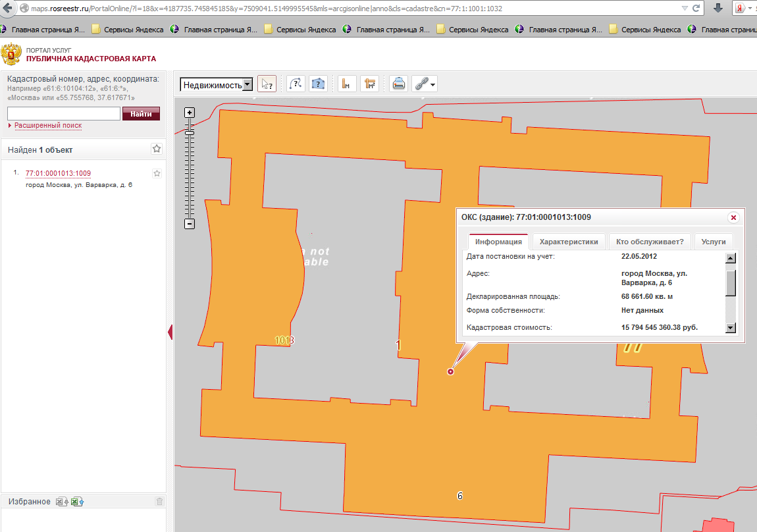Image resolution: width=757 pixels, height=532 pixels.
Task: Open the Кто обслуживает? tab
Action: point(650,242)
